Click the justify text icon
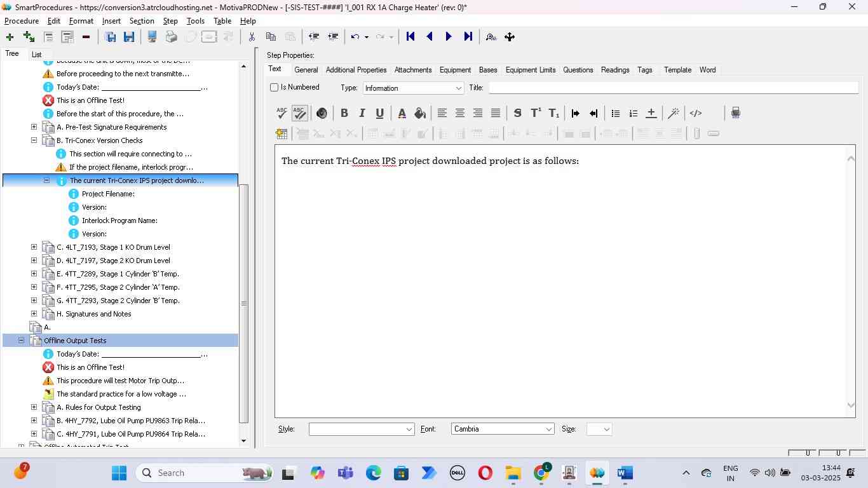This screenshot has height=488, width=868. click(x=496, y=113)
